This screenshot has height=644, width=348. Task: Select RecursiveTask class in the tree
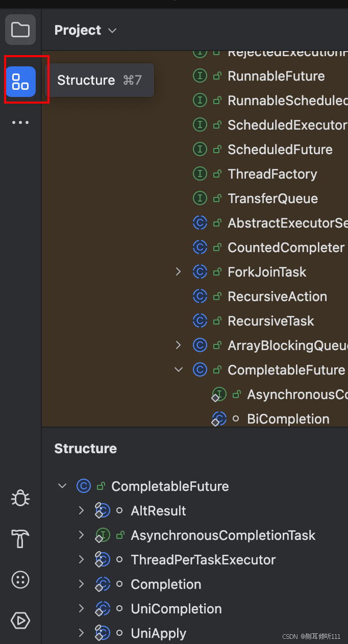pos(271,321)
